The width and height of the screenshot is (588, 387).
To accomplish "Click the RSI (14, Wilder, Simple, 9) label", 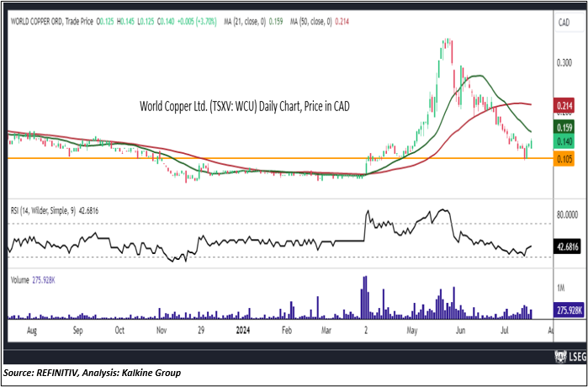I will (42, 211).
